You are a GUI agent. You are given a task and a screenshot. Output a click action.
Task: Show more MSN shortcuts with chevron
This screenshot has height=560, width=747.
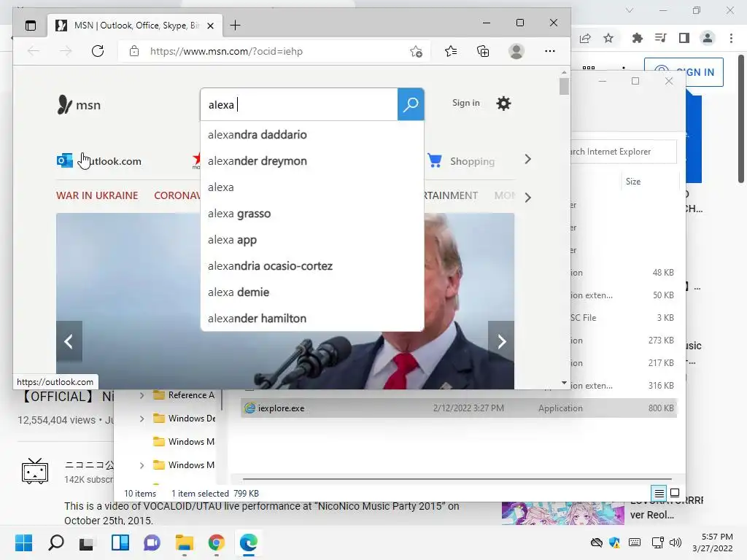527,160
